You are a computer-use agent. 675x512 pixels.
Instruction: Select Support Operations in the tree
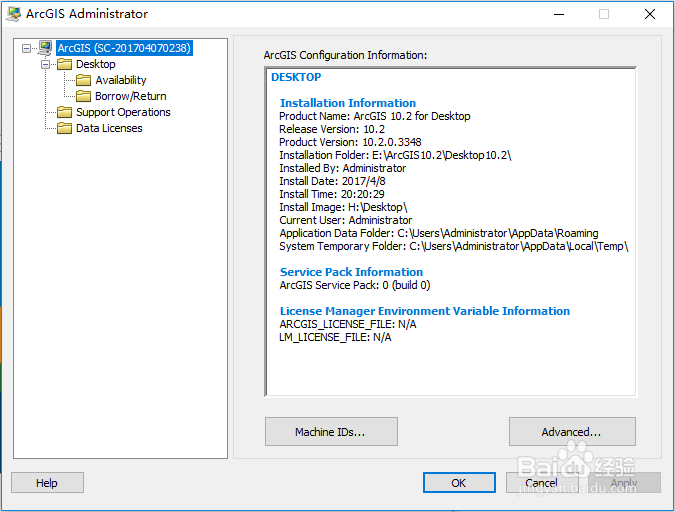(123, 112)
